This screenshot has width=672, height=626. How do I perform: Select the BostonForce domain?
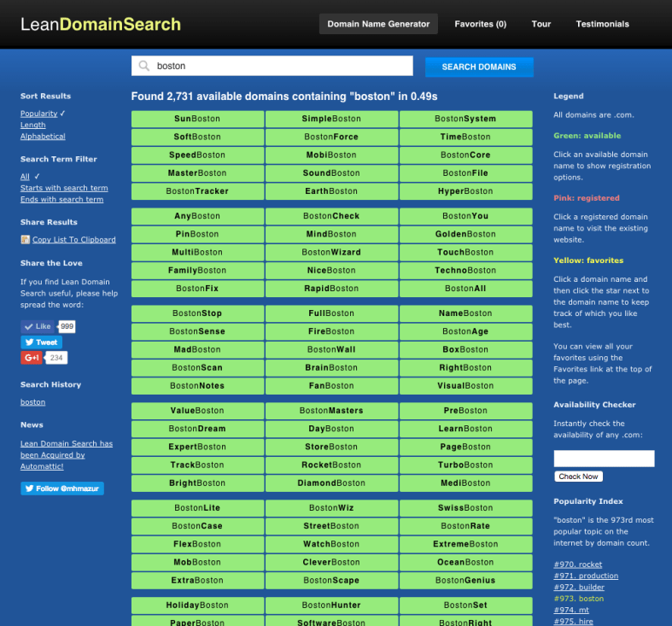tap(331, 137)
